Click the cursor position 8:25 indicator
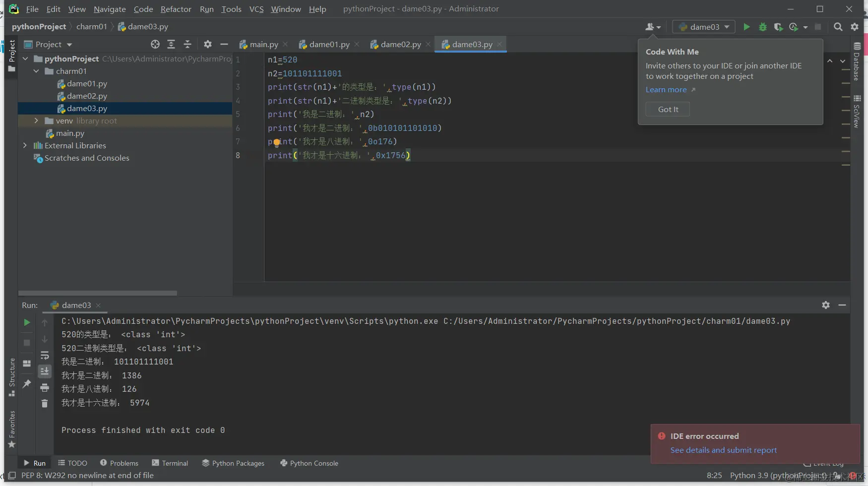Screen dimensions: 868x486 (714, 476)
